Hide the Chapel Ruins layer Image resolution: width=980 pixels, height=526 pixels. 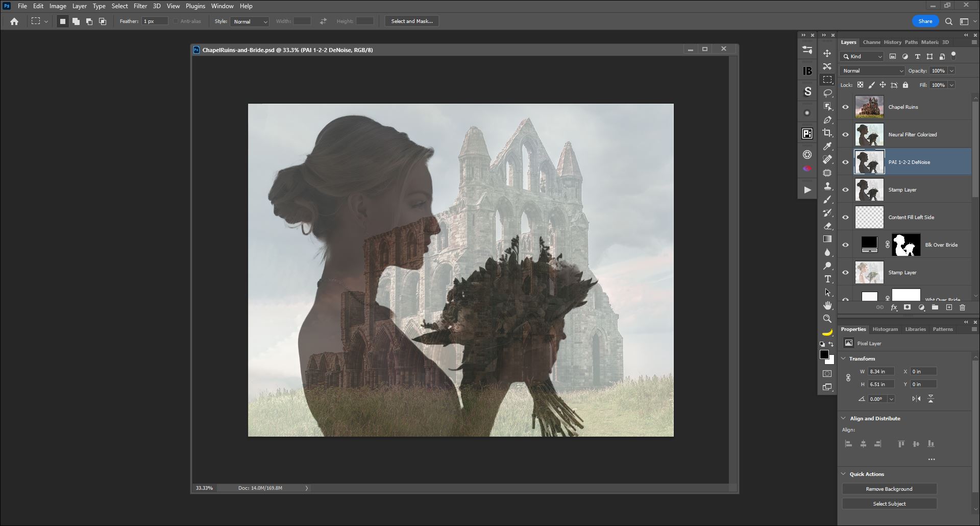845,107
